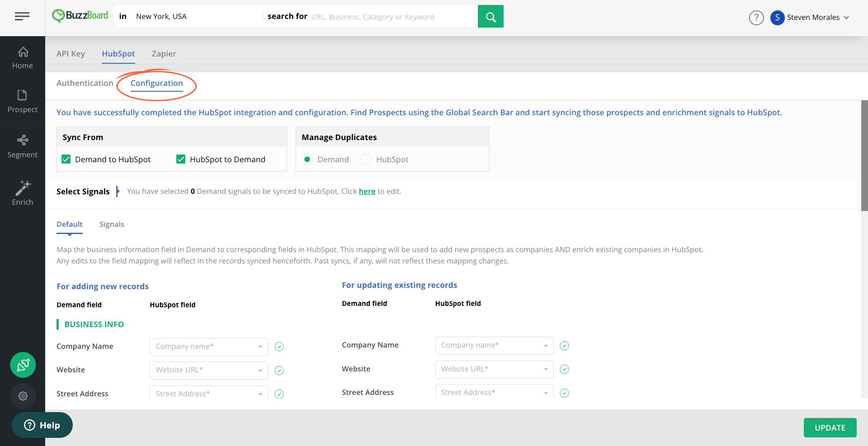The height and width of the screenshot is (446, 868).
Task: Focus the search keyword input field
Action: tap(392, 17)
